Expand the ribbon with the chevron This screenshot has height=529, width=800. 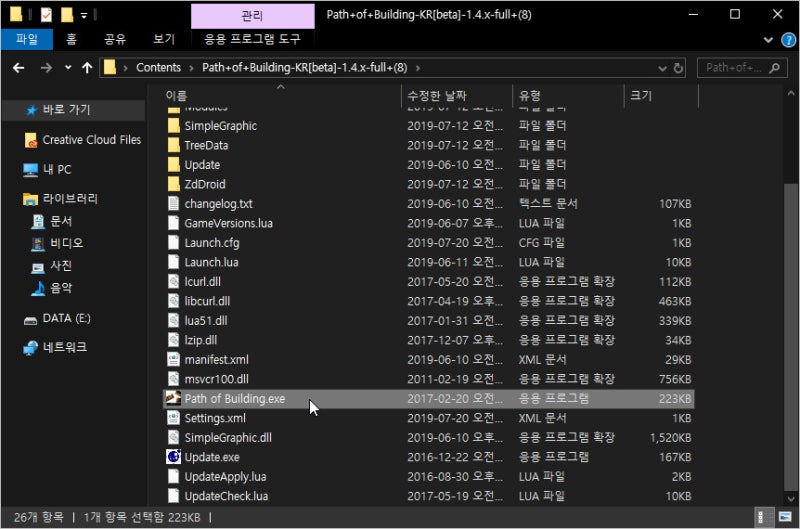click(x=768, y=40)
